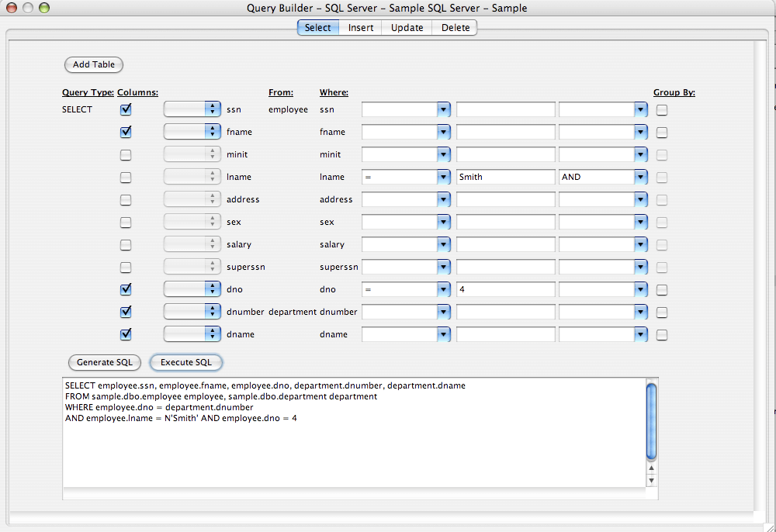Open the function selector before dno column
The width and height of the screenshot is (776, 532).
tap(192, 289)
